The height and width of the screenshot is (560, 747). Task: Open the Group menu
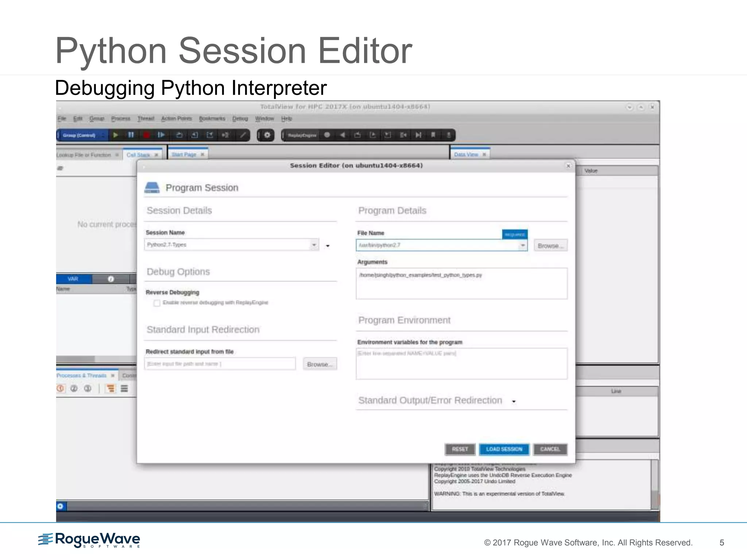[x=97, y=118]
